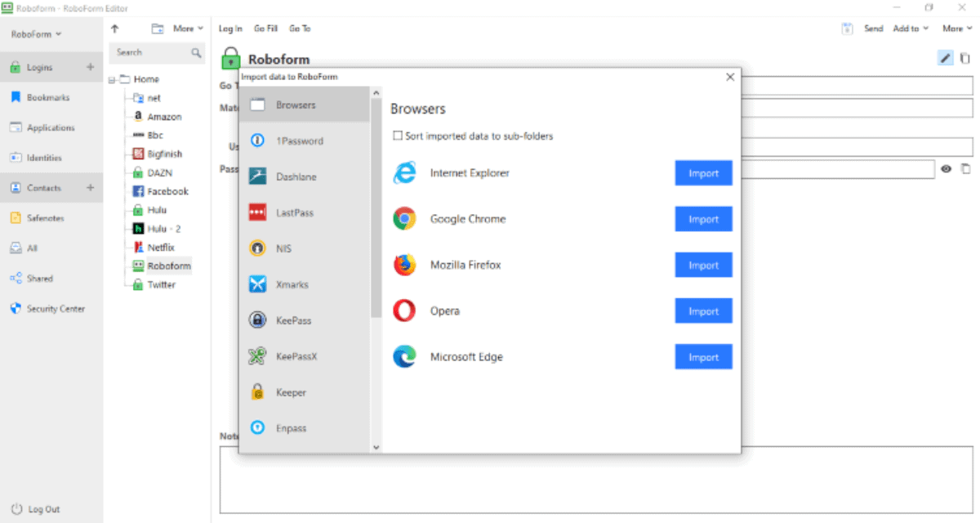Select the Netflix login entry
The height and width of the screenshot is (523, 980).
click(160, 248)
